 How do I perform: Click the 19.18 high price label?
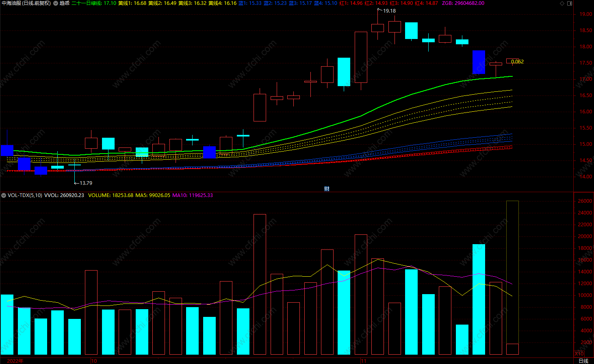click(x=389, y=11)
